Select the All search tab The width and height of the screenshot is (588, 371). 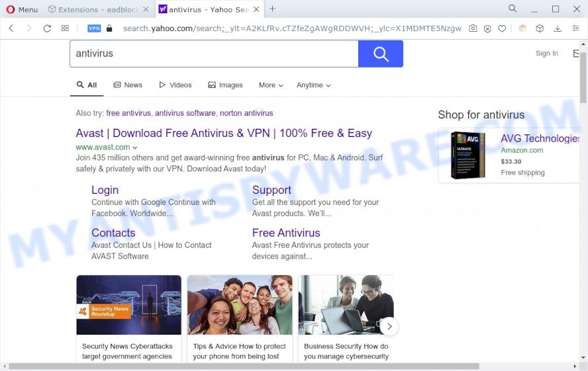(x=87, y=85)
